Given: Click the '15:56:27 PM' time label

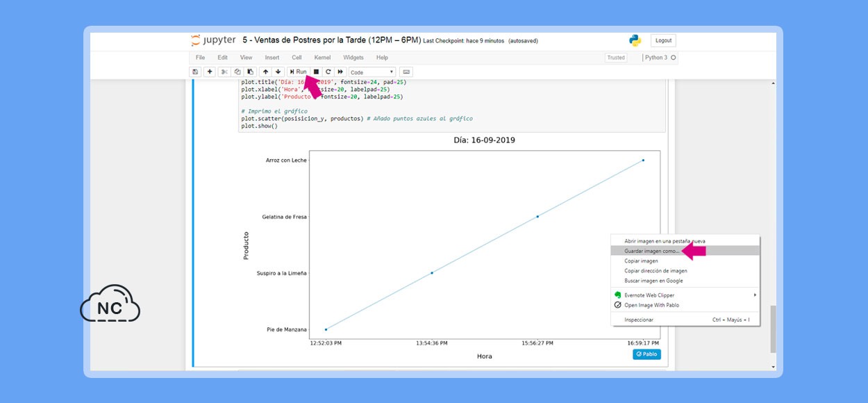Looking at the screenshot, I should point(537,343).
